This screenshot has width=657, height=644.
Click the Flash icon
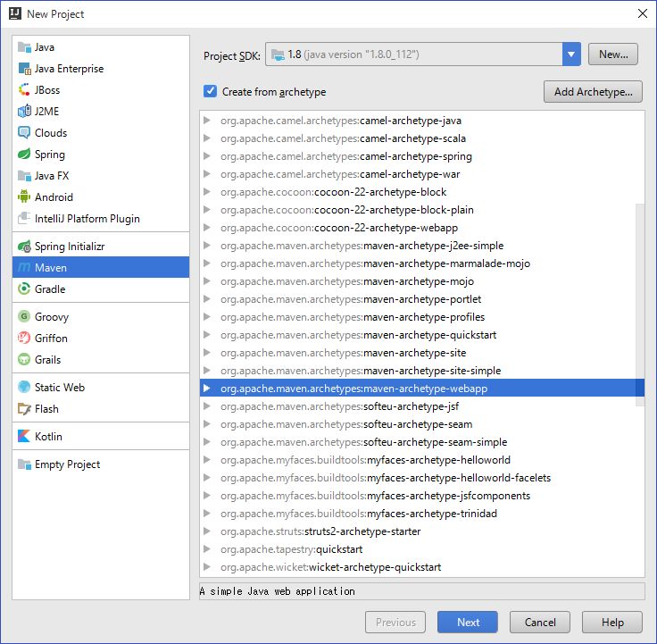coord(24,409)
